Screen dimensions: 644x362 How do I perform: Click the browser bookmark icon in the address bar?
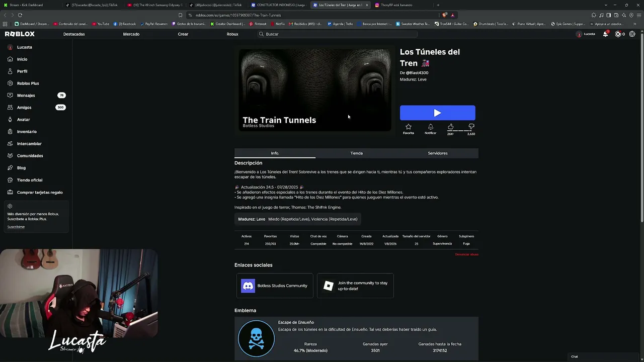pos(180,15)
